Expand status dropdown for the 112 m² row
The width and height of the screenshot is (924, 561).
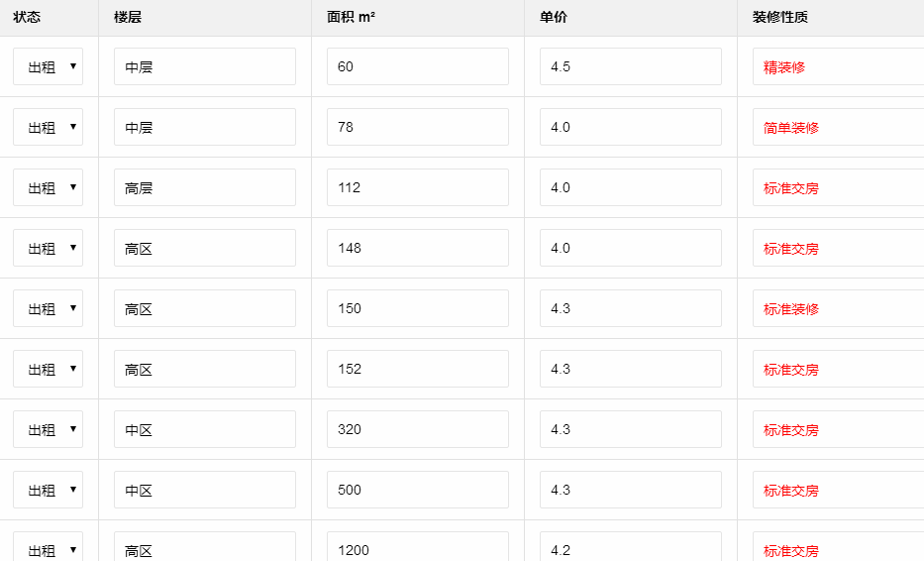click(48, 188)
